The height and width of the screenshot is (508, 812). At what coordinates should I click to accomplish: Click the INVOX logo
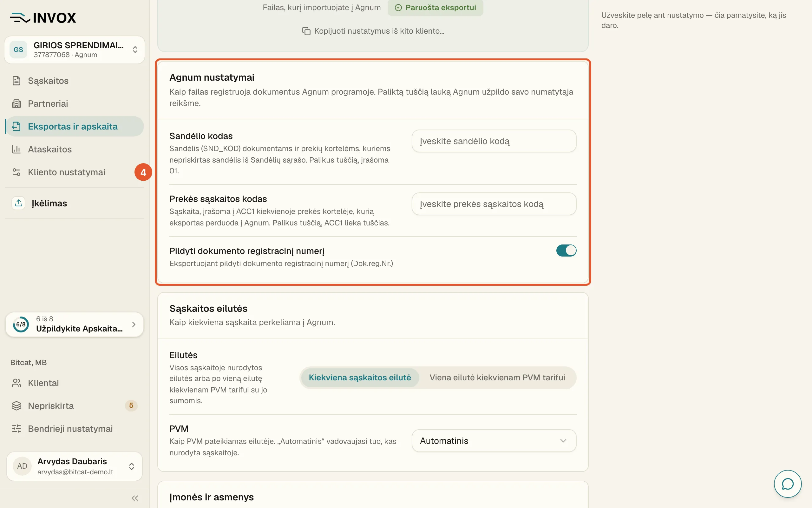click(43, 18)
